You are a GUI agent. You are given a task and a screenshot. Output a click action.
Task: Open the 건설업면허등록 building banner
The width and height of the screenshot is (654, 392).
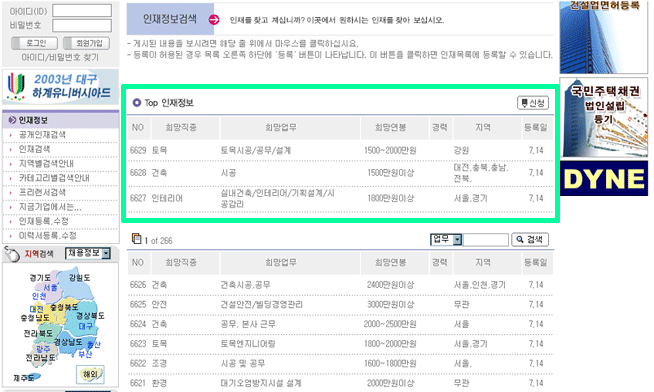pos(604,37)
